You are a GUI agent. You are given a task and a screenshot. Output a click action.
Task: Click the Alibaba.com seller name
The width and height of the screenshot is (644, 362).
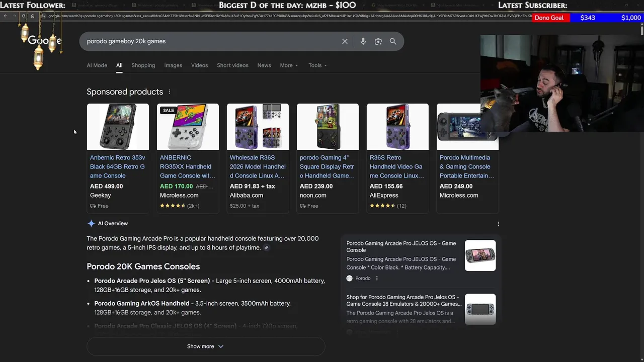(x=247, y=195)
